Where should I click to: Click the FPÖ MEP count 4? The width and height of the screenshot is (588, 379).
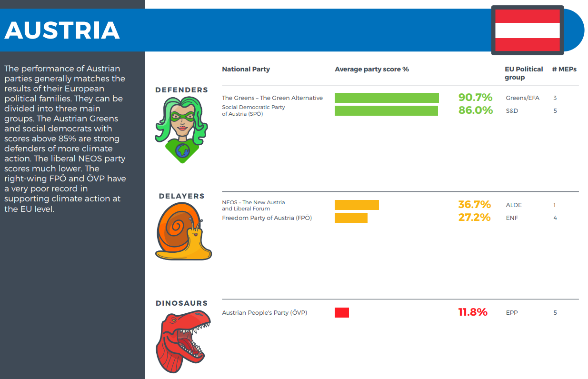pos(555,218)
